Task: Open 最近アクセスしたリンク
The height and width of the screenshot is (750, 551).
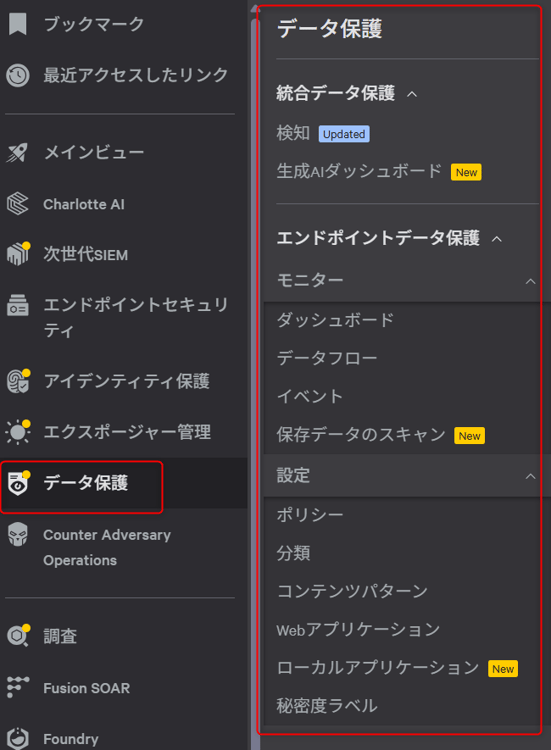Action: [x=136, y=75]
